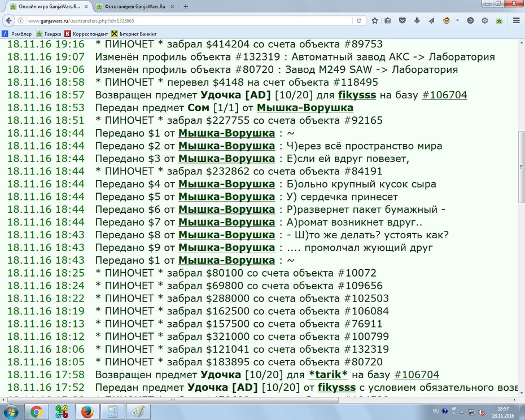Click the vertical scrollbar thumb

click(x=521, y=167)
